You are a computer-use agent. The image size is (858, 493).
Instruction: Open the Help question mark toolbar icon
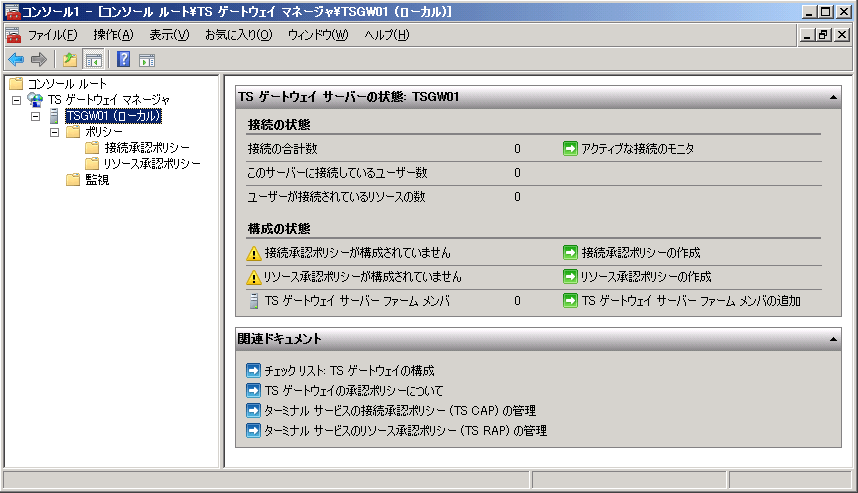pos(124,59)
